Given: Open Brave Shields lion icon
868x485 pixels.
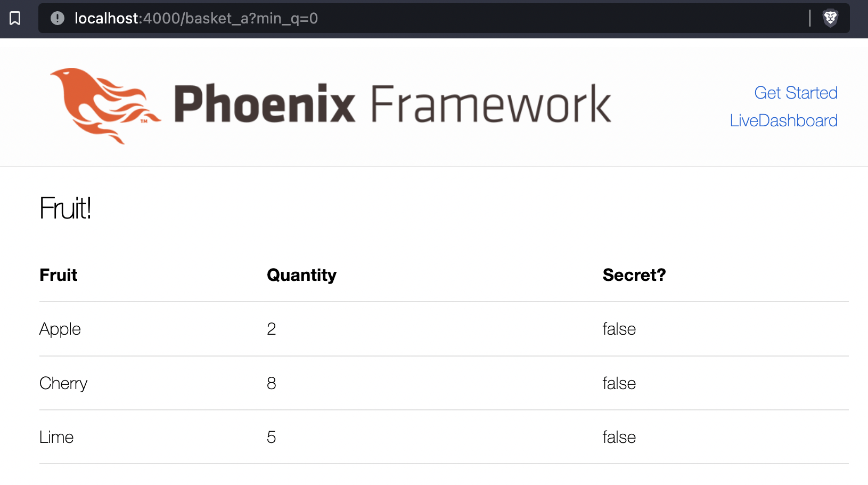Looking at the screenshot, I should tap(830, 18).
